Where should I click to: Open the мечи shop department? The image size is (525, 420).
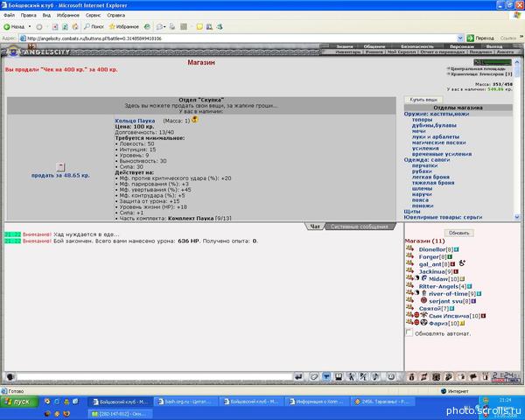pyautogui.click(x=418, y=131)
